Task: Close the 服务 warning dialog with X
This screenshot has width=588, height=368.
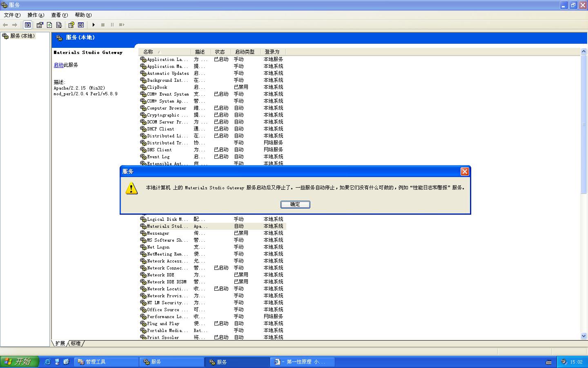Action: [465, 172]
